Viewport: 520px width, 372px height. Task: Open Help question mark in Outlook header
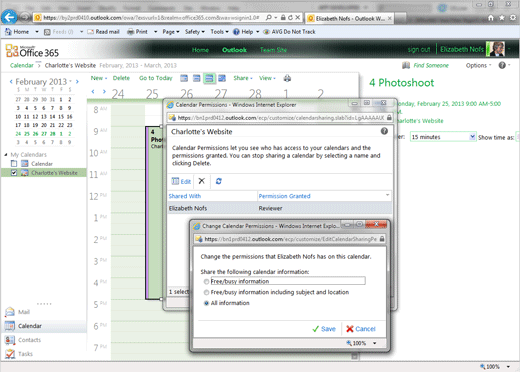tap(502, 65)
